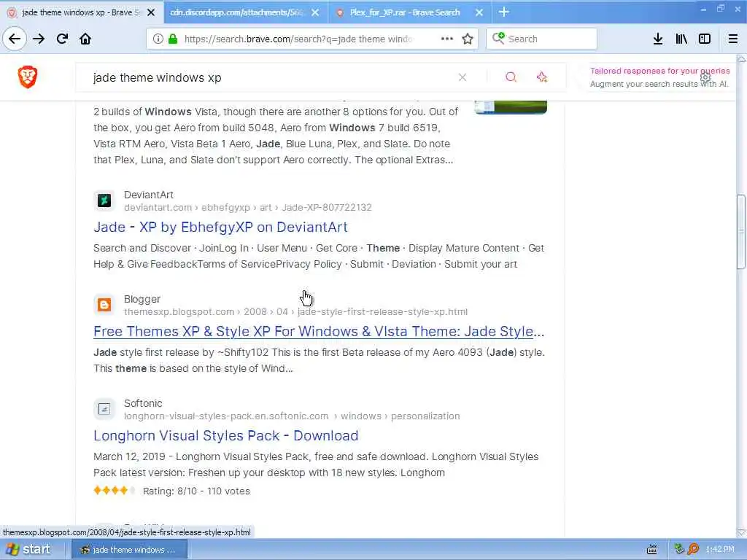
Task: Click the 'DeviantArt' site name text
Action: [x=149, y=195]
